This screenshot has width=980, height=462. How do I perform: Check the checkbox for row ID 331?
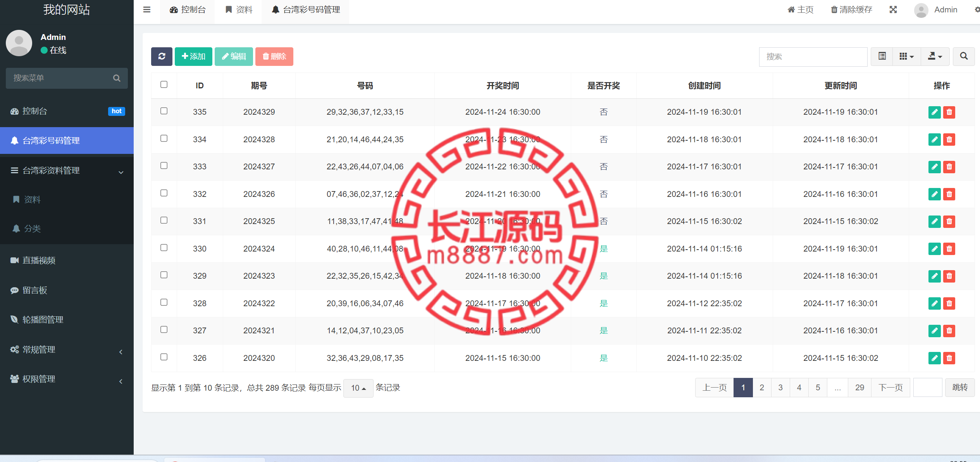[164, 220]
